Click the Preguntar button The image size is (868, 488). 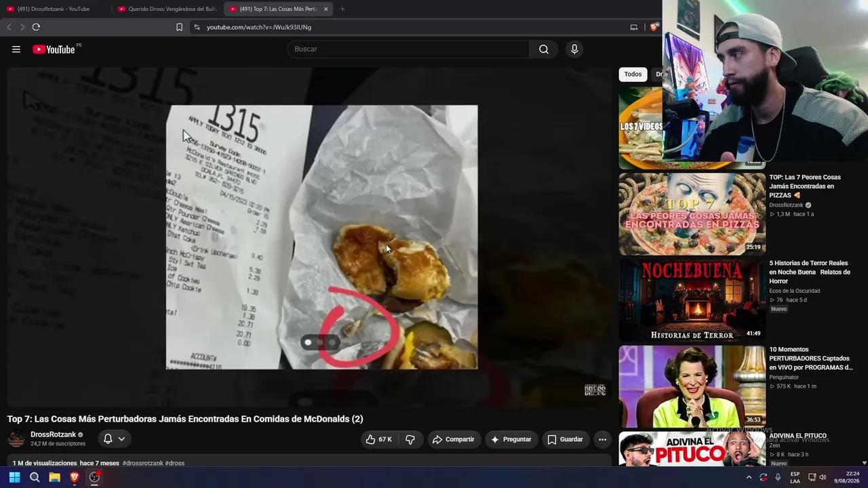511,439
